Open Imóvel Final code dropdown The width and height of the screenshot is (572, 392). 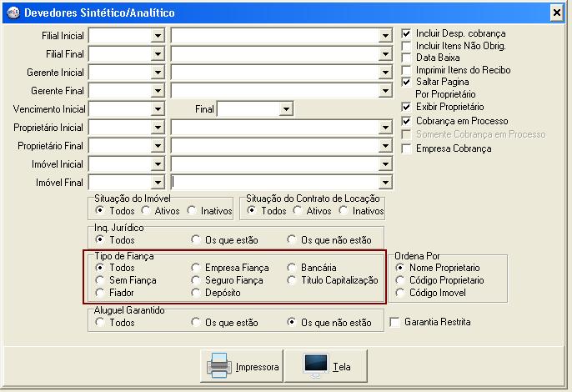pyautogui.click(x=158, y=182)
